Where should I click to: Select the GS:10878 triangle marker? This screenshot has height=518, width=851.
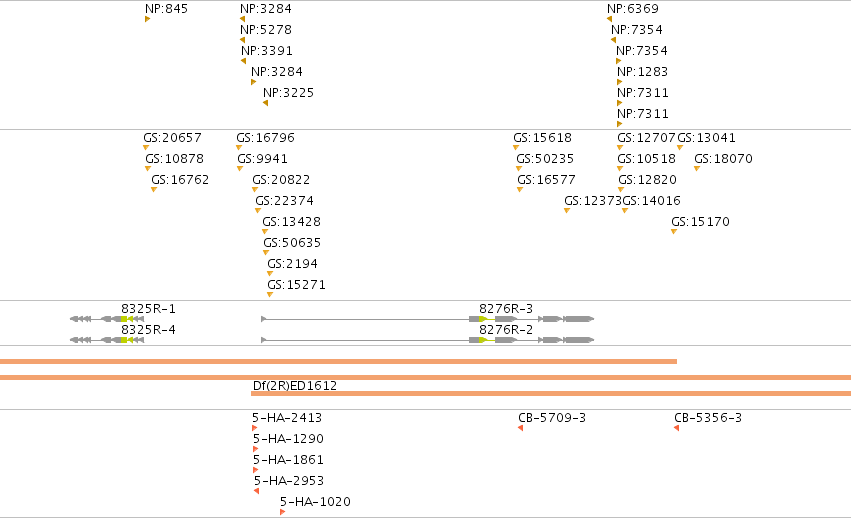coord(148,169)
